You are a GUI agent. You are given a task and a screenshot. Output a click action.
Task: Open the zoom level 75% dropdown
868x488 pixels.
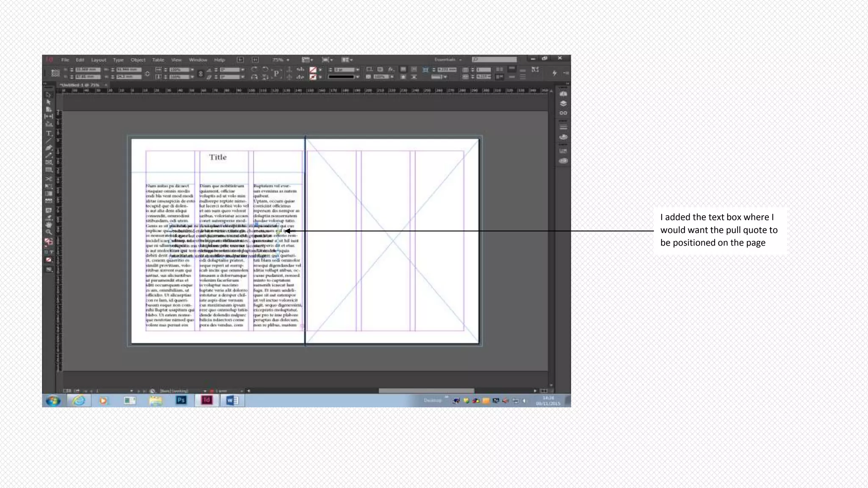pyautogui.click(x=288, y=60)
